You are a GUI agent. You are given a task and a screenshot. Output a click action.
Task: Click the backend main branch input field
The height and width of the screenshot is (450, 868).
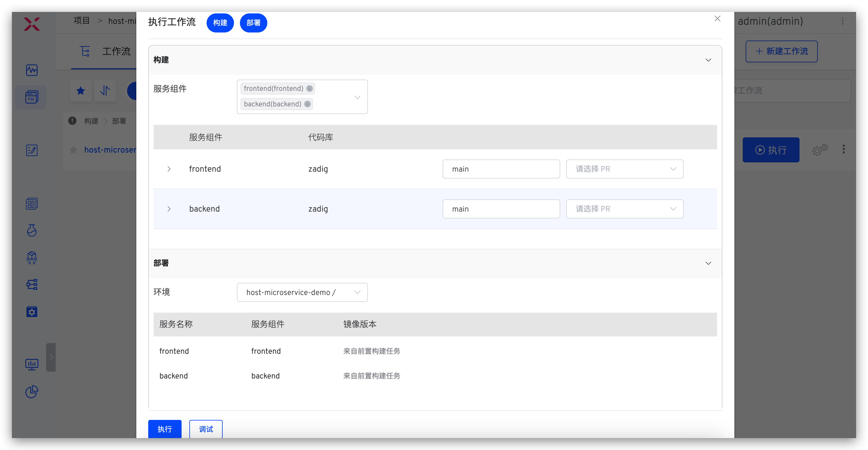501,209
